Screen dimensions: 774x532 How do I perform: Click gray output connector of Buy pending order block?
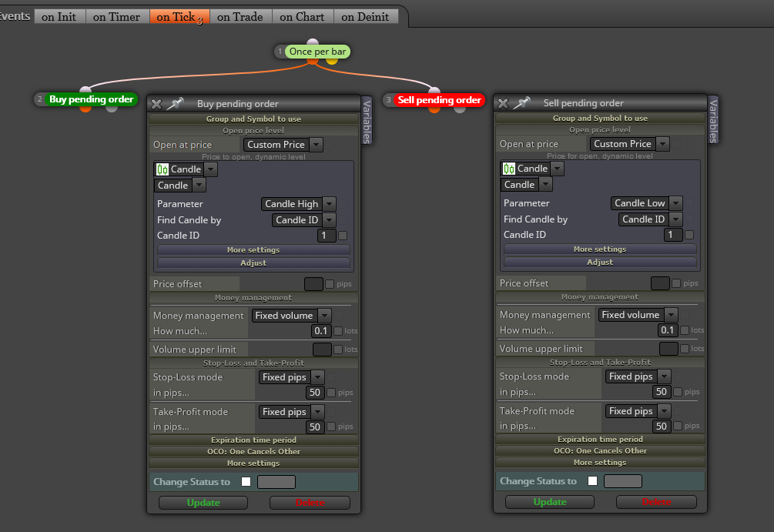tap(112, 109)
